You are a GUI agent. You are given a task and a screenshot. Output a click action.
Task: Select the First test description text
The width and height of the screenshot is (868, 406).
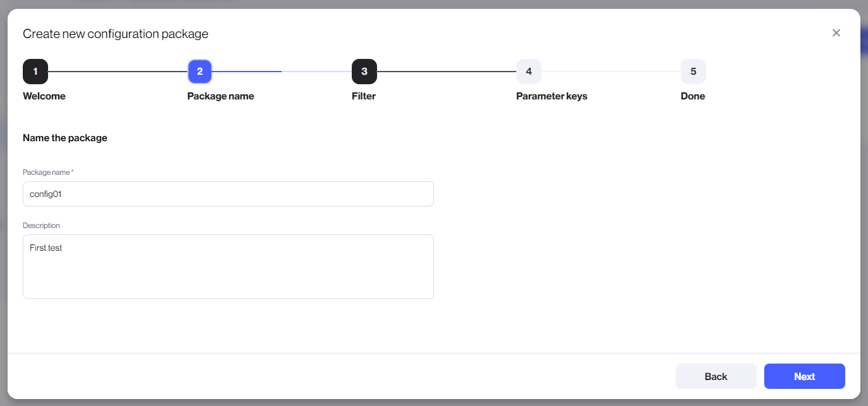point(46,248)
